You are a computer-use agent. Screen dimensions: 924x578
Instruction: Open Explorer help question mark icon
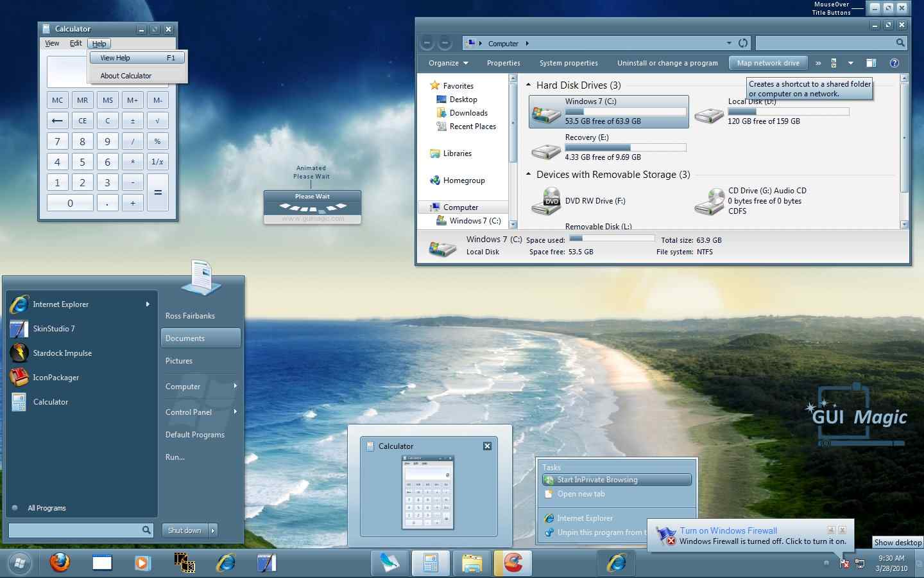[894, 63]
